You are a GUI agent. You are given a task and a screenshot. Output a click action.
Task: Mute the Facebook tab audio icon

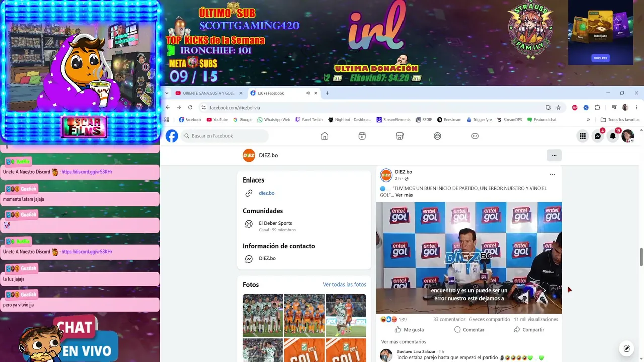[308, 93]
